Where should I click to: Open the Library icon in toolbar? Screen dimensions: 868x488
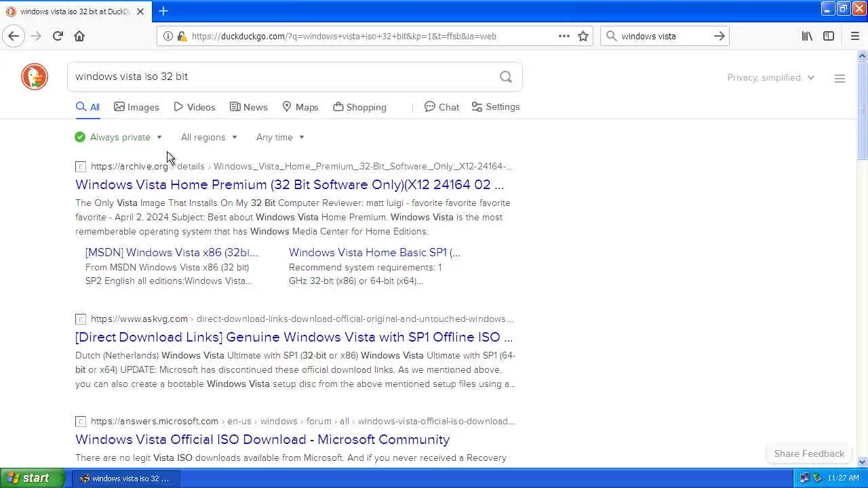coord(807,36)
